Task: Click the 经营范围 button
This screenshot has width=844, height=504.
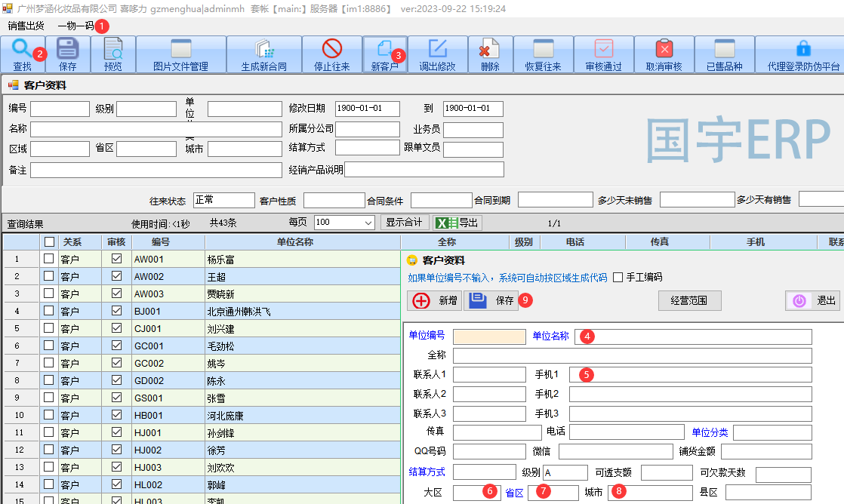Action: [689, 301]
